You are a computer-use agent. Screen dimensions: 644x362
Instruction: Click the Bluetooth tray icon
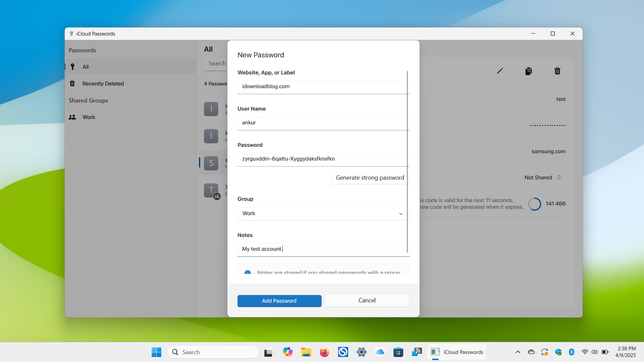pyautogui.click(x=572, y=352)
